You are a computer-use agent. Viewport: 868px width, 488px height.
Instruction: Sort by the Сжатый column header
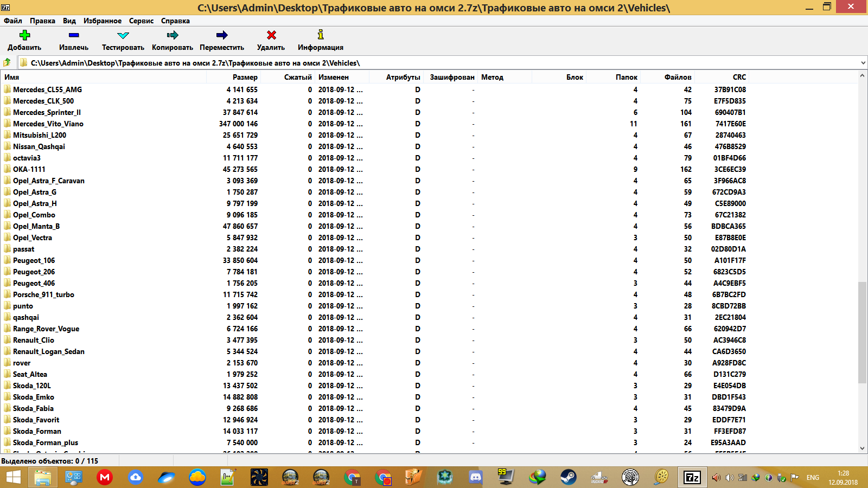(x=288, y=77)
